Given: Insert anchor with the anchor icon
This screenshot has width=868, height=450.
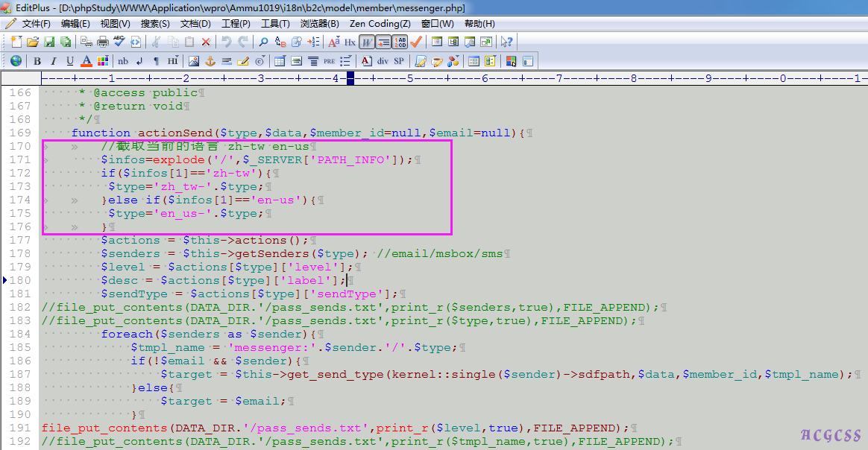Looking at the screenshot, I should [210, 61].
